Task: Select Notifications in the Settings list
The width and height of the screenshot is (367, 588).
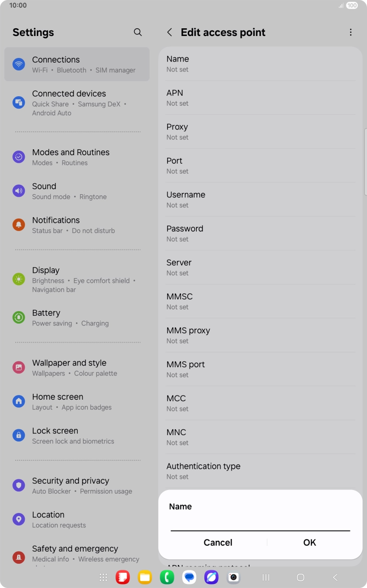Action: tap(77, 225)
